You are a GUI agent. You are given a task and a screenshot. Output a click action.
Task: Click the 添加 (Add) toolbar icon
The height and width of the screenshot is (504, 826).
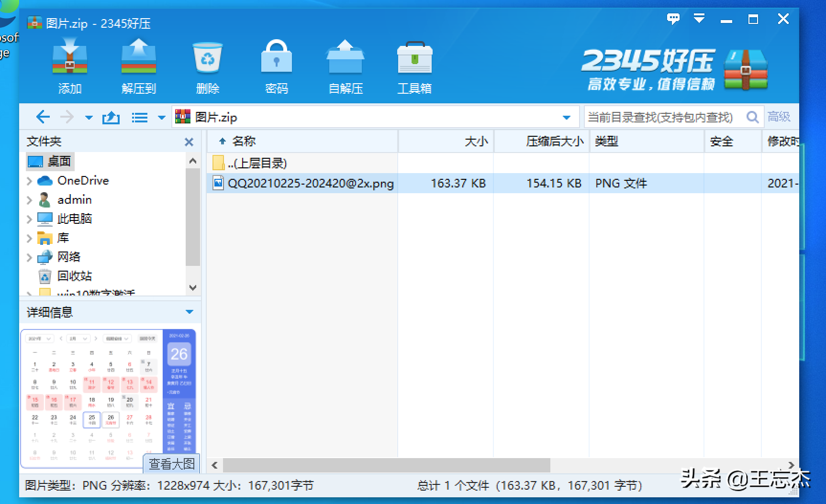pos(70,67)
